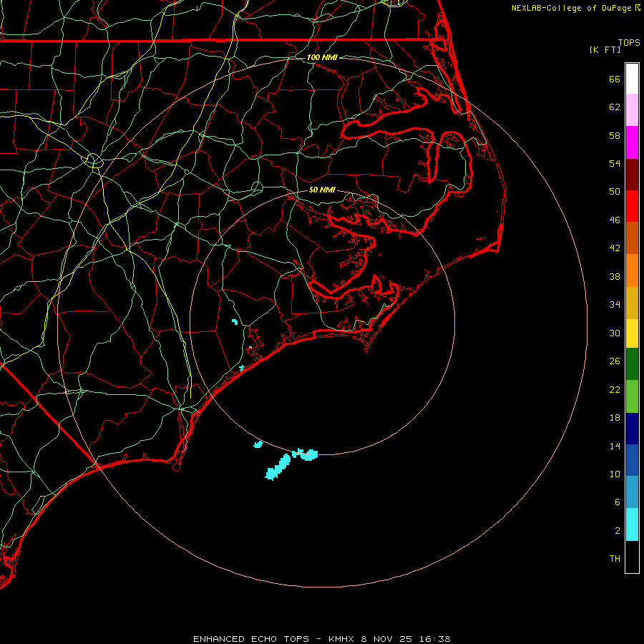Click the legend value 62
Viewport: 644px width, 644px height.
615,107
